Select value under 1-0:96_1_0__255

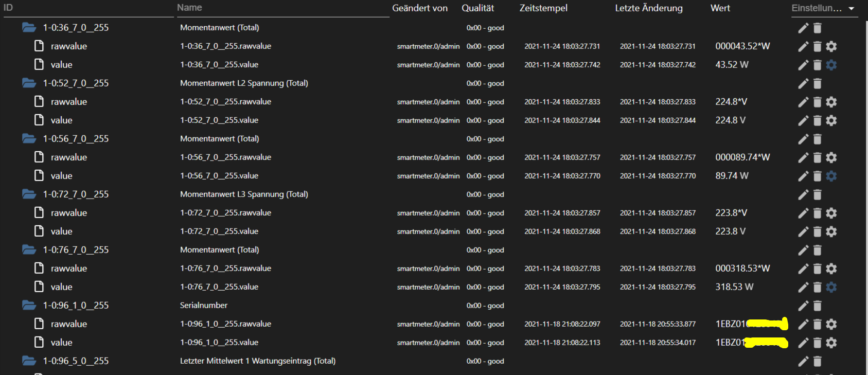coord(62,343)
